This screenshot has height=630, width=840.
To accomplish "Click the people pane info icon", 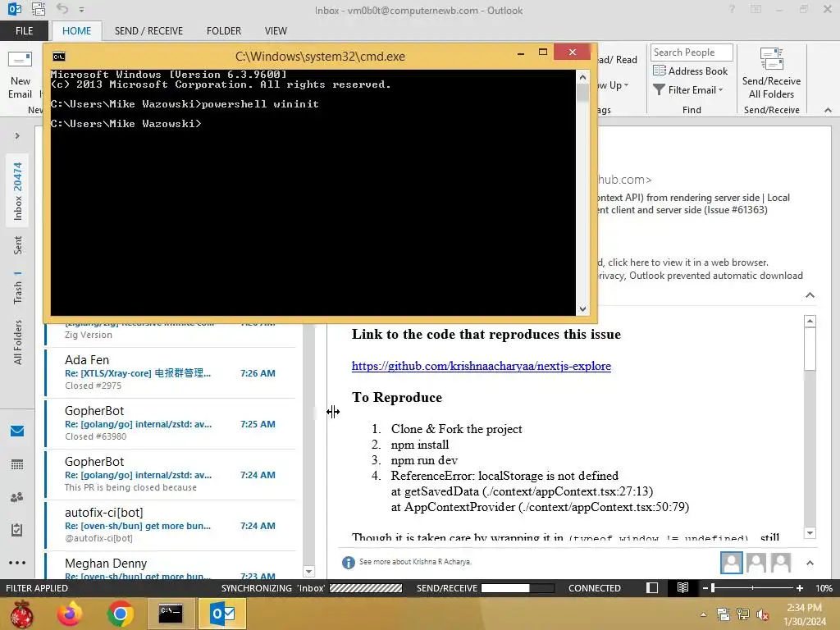I will pyautogui.click(x=348, y=562).
